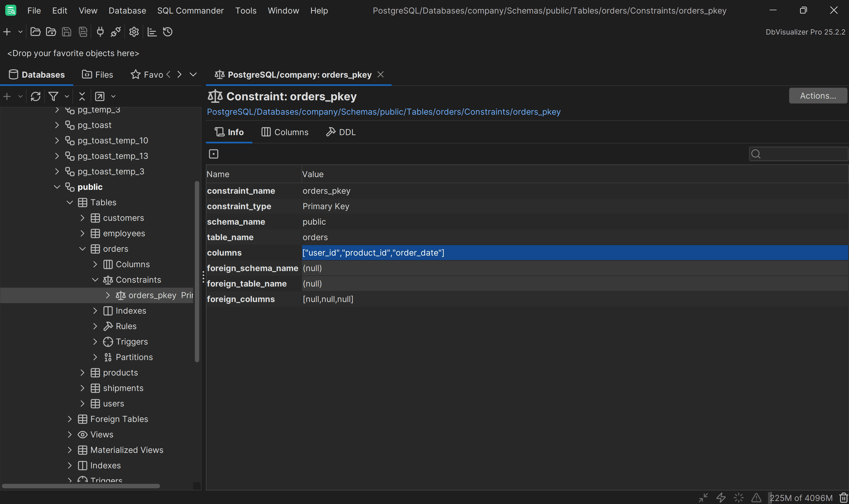The height and width of the screenshot is (504, 849).
Task: Collapse the Constraints node
Action: [x=95, y=280]
